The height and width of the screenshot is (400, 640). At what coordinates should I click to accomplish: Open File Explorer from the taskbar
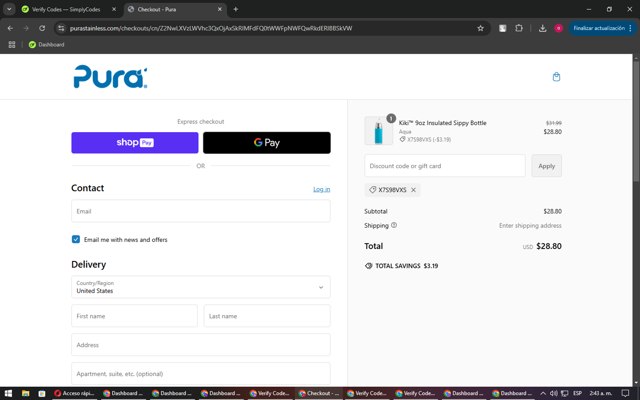click(25, 393)
